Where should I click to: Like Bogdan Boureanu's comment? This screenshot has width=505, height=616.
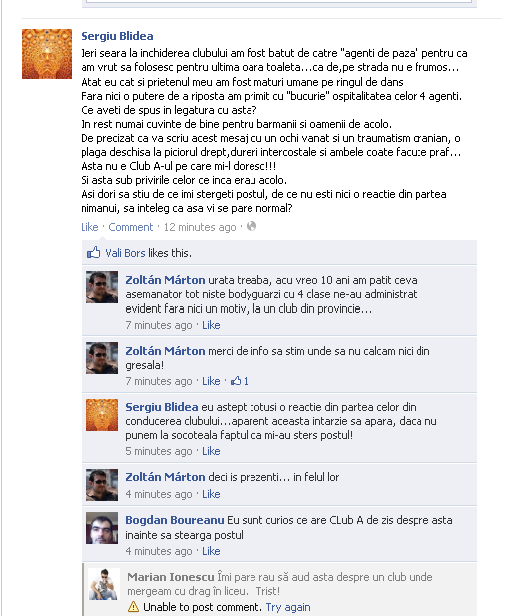tap(211, 551)
